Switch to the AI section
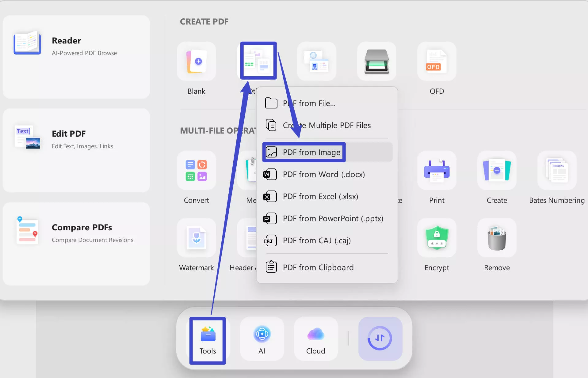The height and width of the screenshot is (378, 588). click(262, 338)
